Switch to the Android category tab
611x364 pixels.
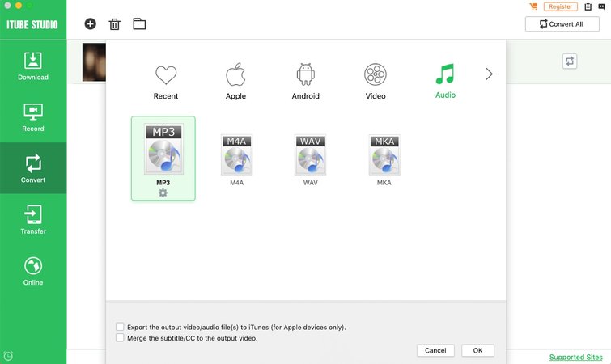pyautogui.click(x=306, y=82)
